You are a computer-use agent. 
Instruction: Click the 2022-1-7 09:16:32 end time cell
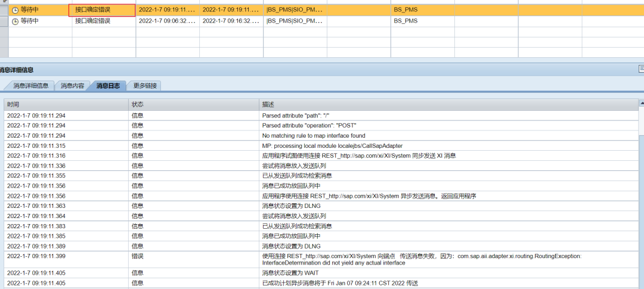point(231,21)
